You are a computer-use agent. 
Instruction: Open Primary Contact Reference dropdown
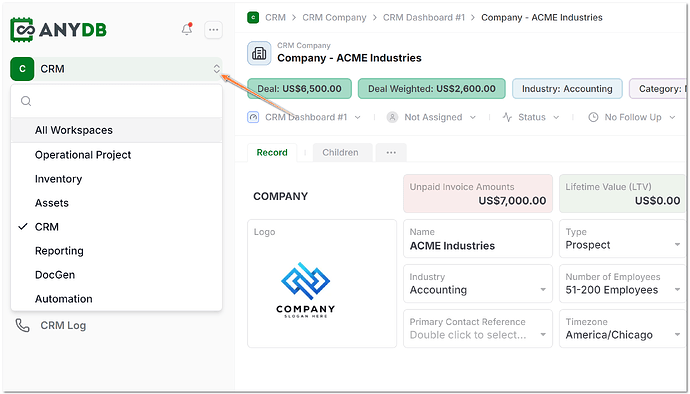click(x=543, y=335)
